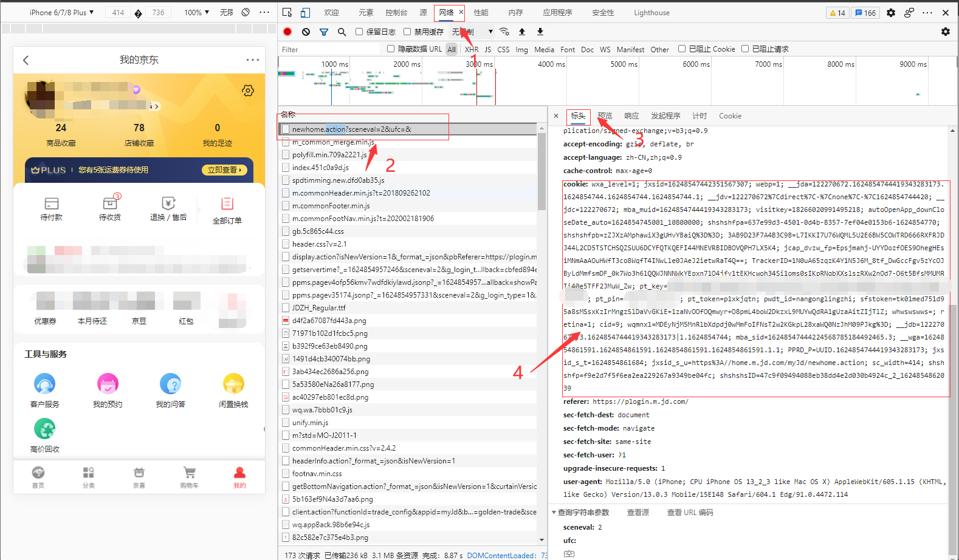
Task: Show 14 warnings badge
Action: click(x=837, y=13)
